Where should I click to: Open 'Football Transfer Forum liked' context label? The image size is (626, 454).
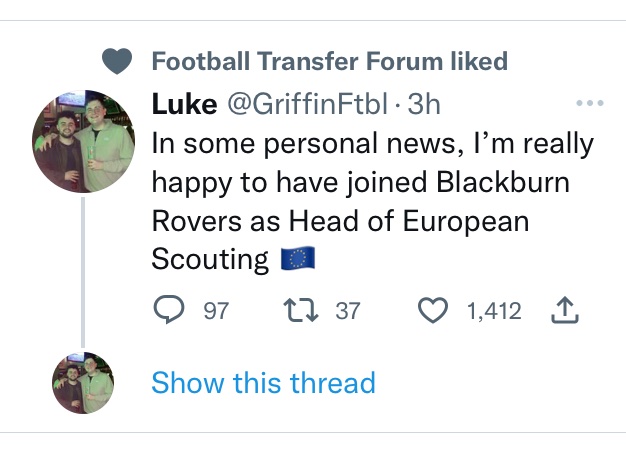click(329, 61)
